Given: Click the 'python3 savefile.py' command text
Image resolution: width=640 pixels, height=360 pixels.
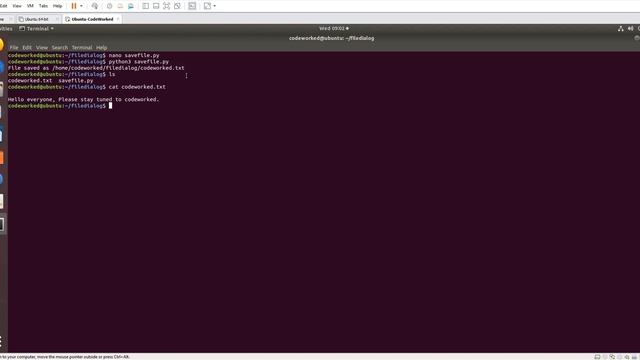Looking at the screenshot, I should pos(139,62).
